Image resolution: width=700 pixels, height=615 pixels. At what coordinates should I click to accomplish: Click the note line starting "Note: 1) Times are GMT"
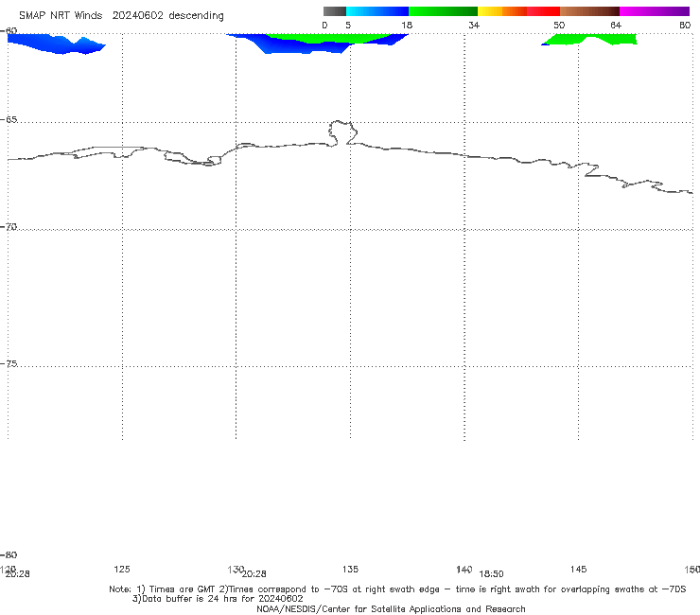pyautogui.click(x=397, y=589)
